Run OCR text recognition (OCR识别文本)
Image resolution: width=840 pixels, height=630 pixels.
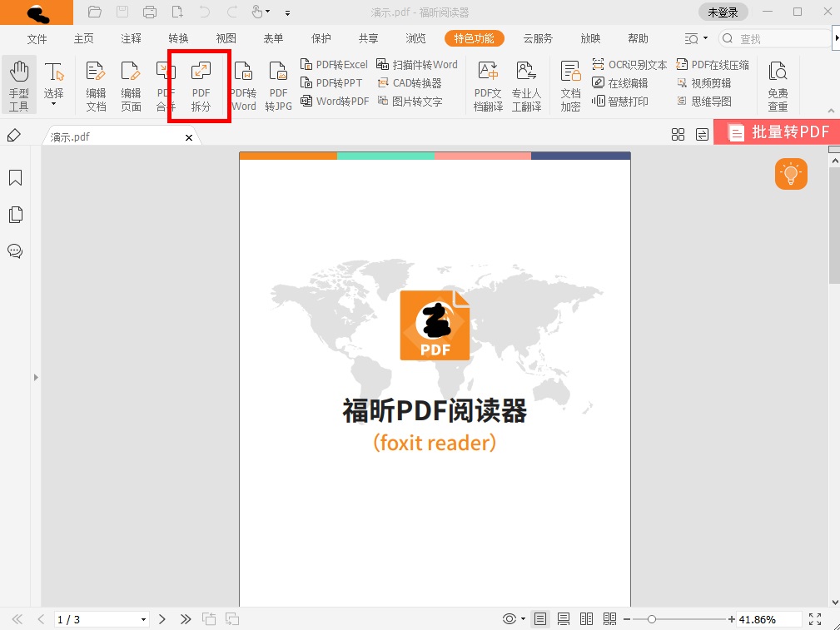(x=629, y=65)
